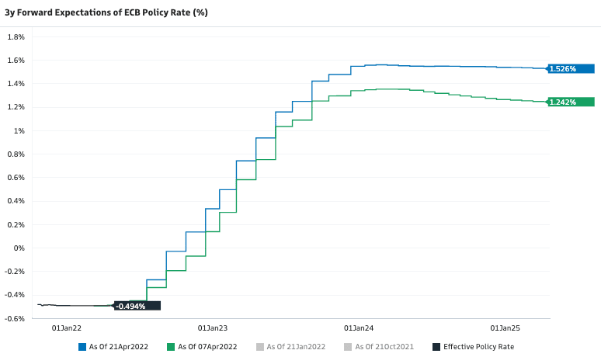This screenshot has width=601, height=364.
Task: Toggle the 'As Of 21Apr2022' series label
Action: [x=120, y=347]
